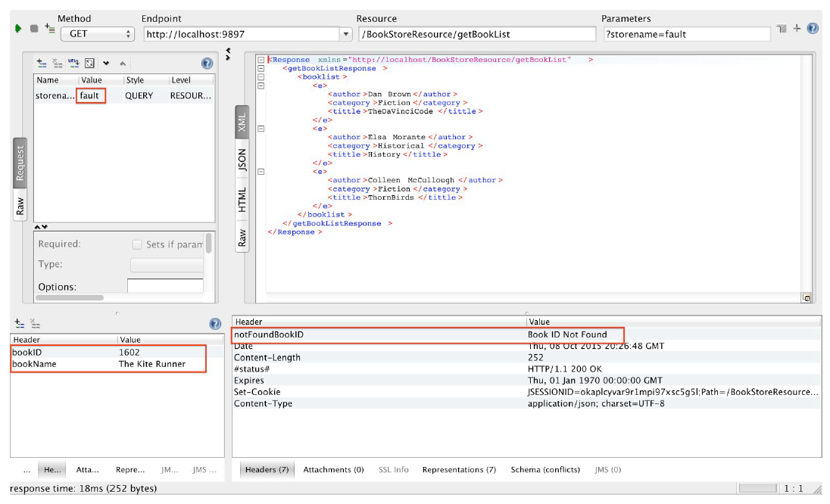
Task: Open help for the request parameters panel
Action: click(x=207, y=64)
